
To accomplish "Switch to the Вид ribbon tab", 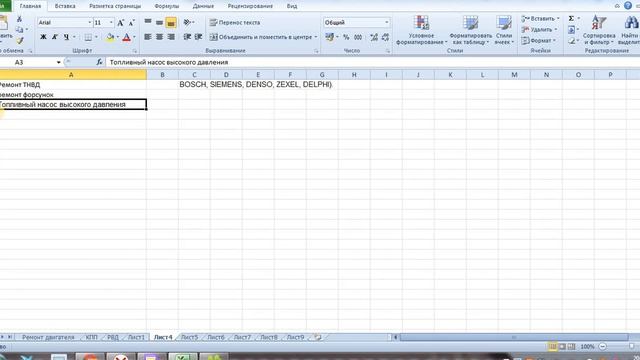I will 292,6.
